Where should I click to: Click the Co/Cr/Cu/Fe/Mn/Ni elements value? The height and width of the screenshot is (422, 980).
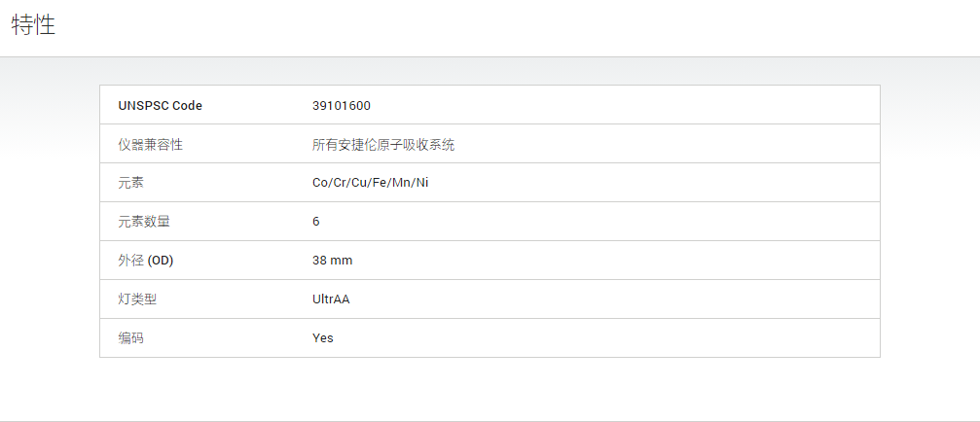(371, 184)
